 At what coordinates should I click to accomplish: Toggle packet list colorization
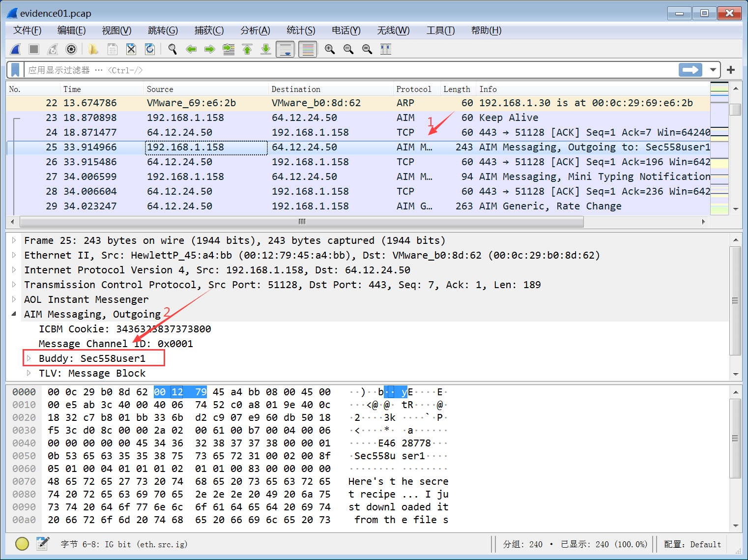point(308,49)
